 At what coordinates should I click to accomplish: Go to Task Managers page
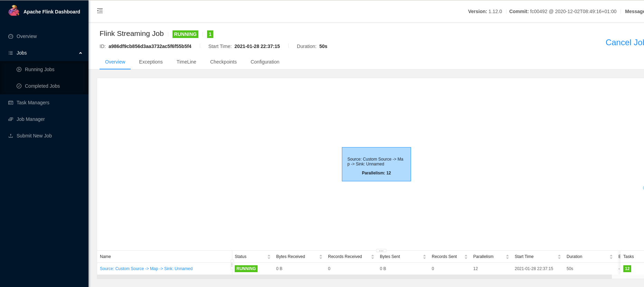[44, 103]
